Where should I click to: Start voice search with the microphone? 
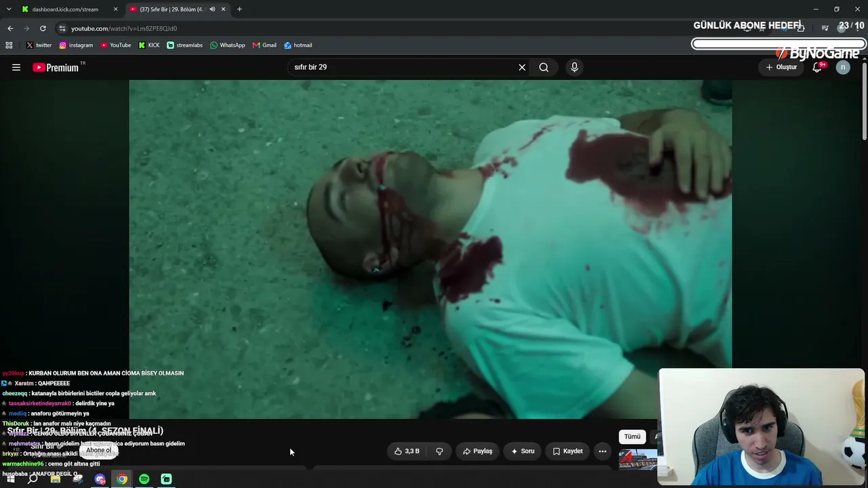tap(574, 67)
